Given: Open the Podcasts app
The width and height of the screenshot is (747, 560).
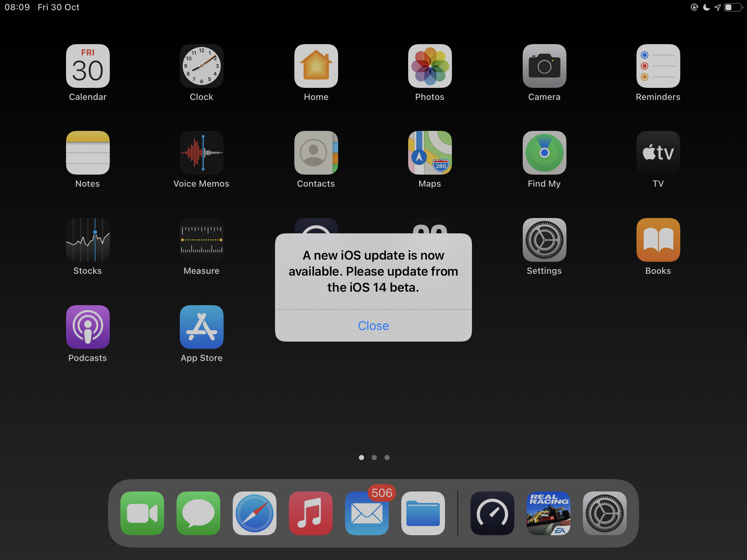Looking at the screenshot, I should click(x=88, y=327).
